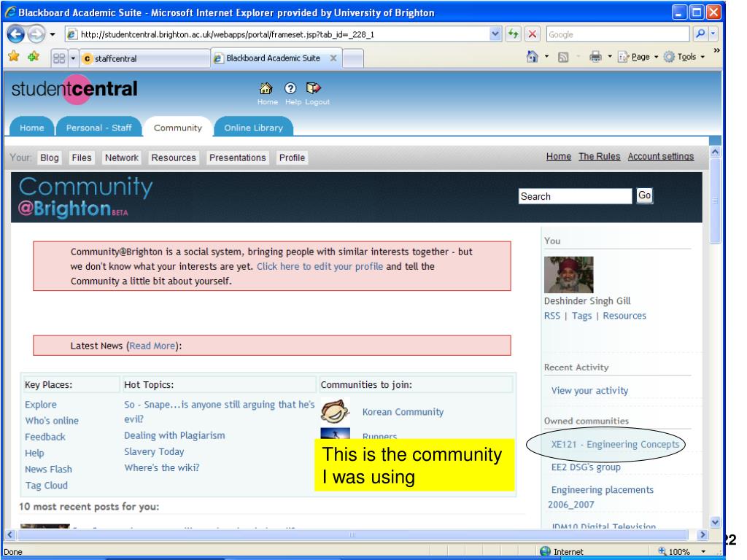Open a new blank browser tab
This screenshot has width=747, height=560.
click(353, 58)
